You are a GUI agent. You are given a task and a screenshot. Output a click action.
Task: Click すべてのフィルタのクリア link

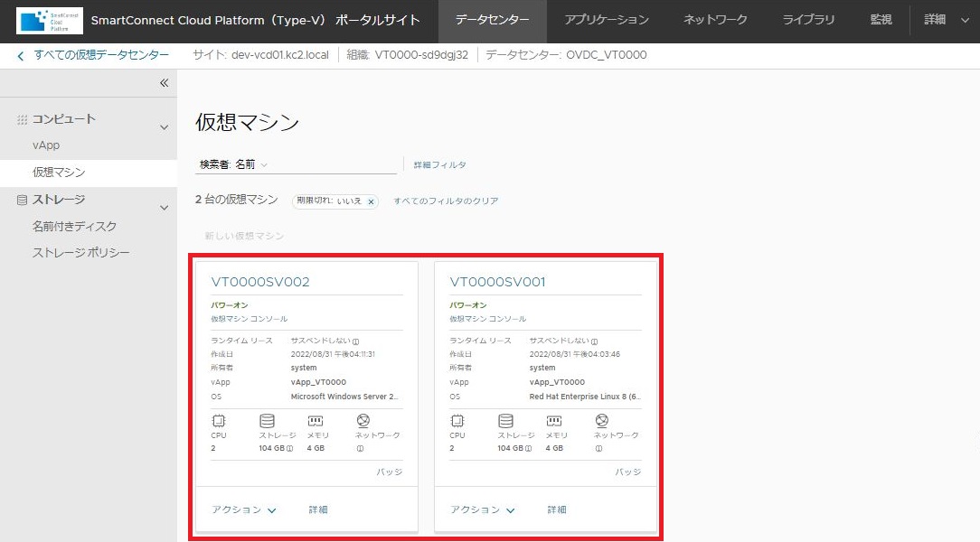pyautogui.click(x=446, y=201)
